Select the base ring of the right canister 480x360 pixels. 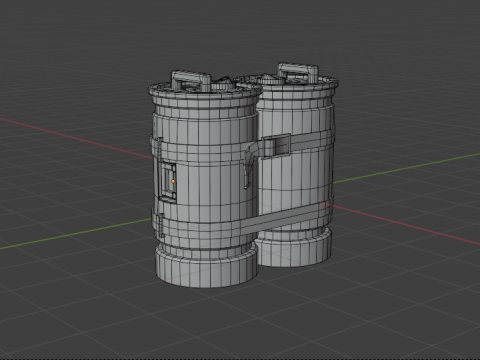tap(295, 248)
